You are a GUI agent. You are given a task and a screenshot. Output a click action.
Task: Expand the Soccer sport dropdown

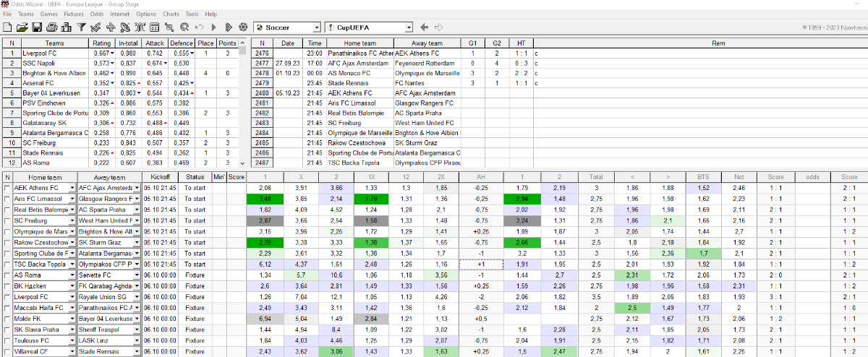tap(315, 27)
